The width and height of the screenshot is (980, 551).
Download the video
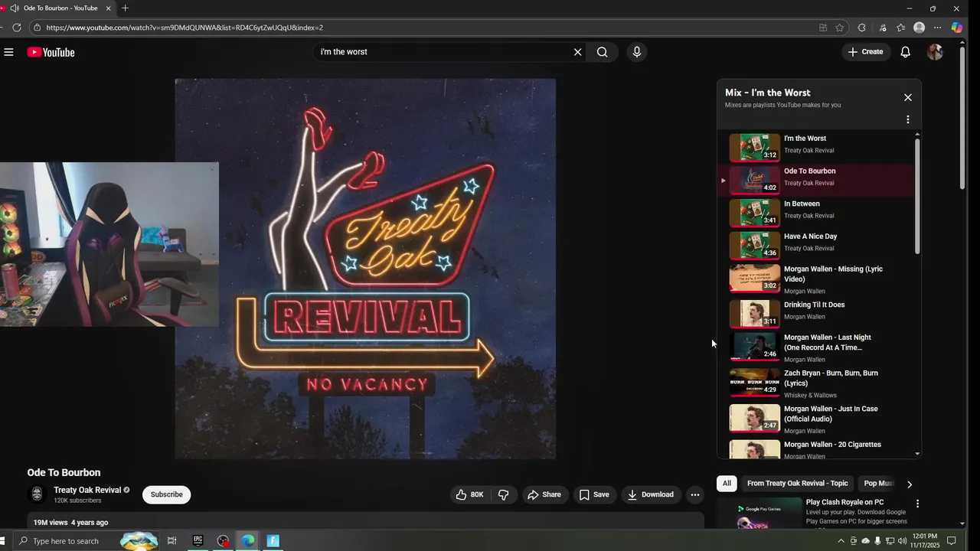[x=651, y=494]
